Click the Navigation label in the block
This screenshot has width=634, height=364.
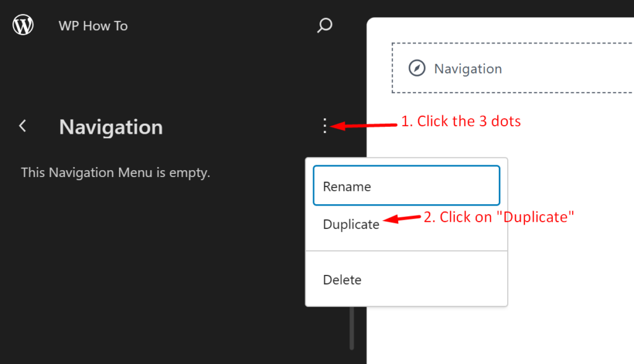[468, 69]
